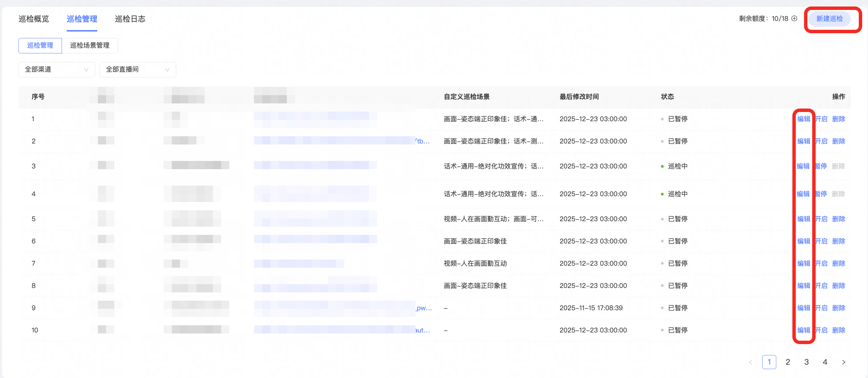Select 巡检场景管理 segment button
868x378 pixels.
coord(90,46)
